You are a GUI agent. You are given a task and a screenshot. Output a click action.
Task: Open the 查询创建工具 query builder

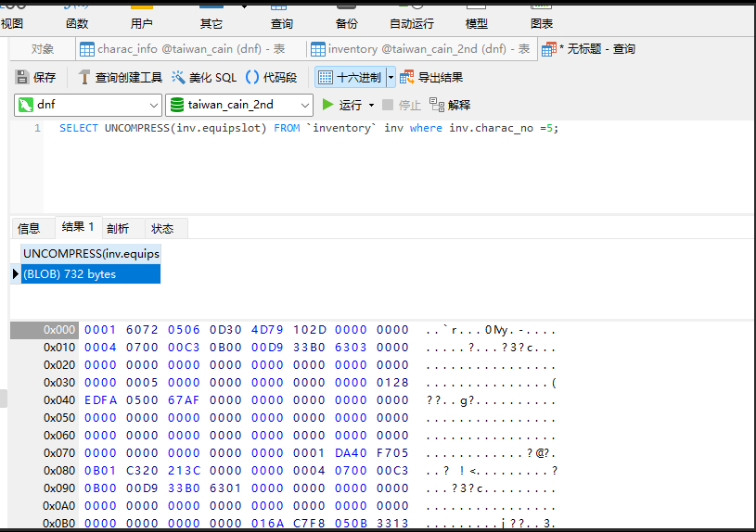pyautogui.click(x=120, y=77)
